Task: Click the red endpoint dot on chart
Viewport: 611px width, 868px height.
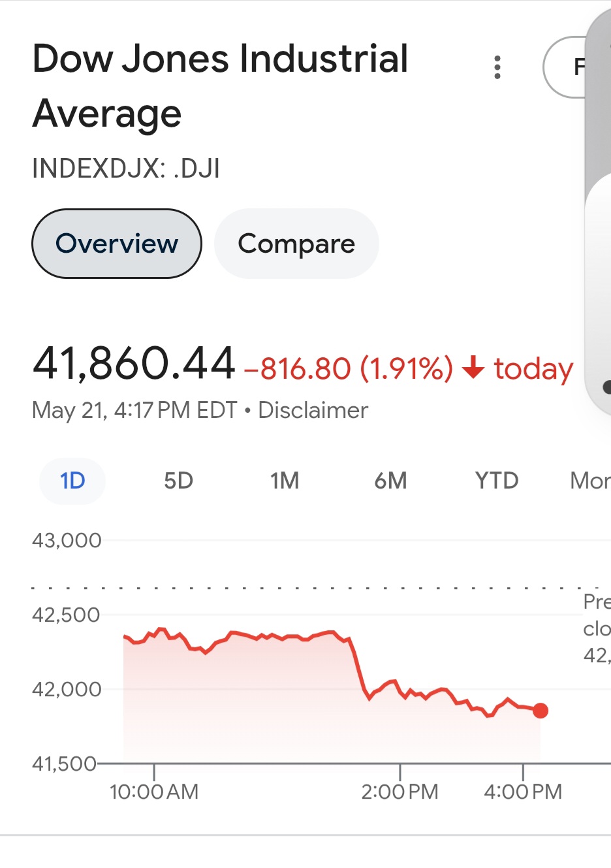Action: (x=540, y=711)
